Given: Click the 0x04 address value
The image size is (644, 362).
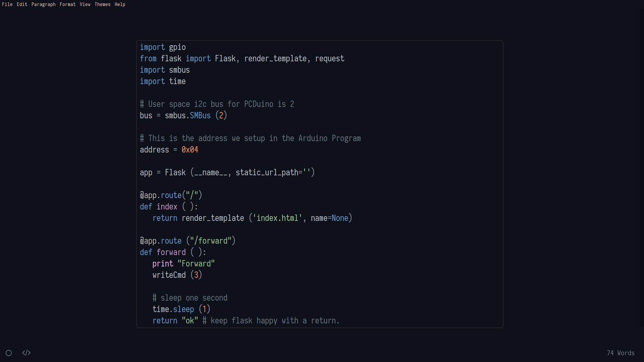Looking at the screenshot, I should point(190,150).
